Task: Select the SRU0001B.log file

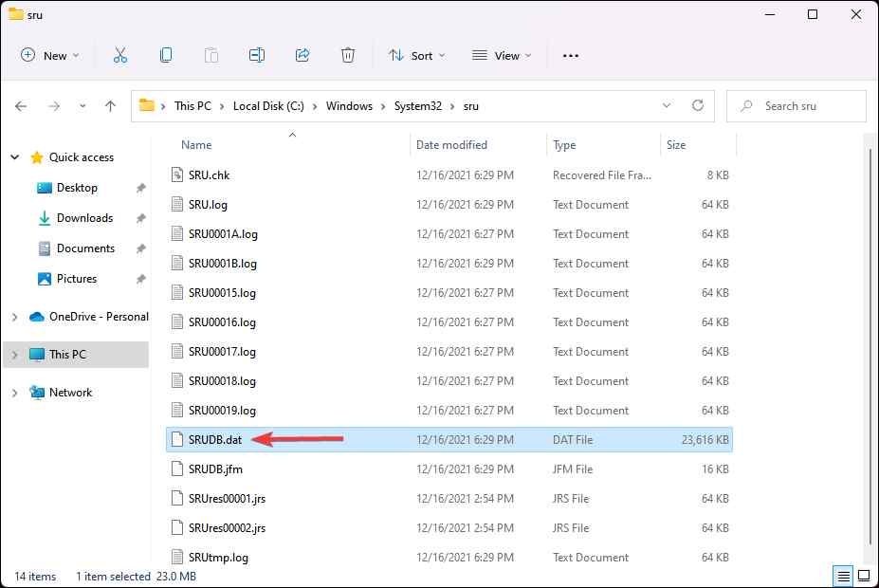Action: [x=449, y=264]
